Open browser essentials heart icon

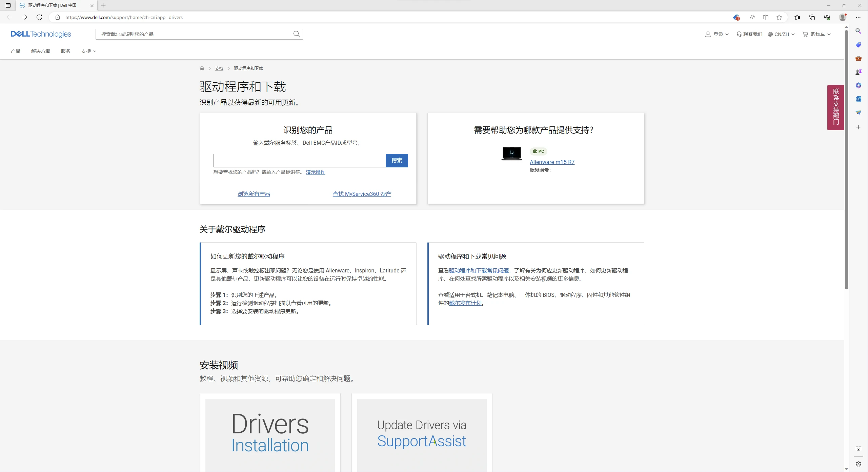[x=827, y=17]
